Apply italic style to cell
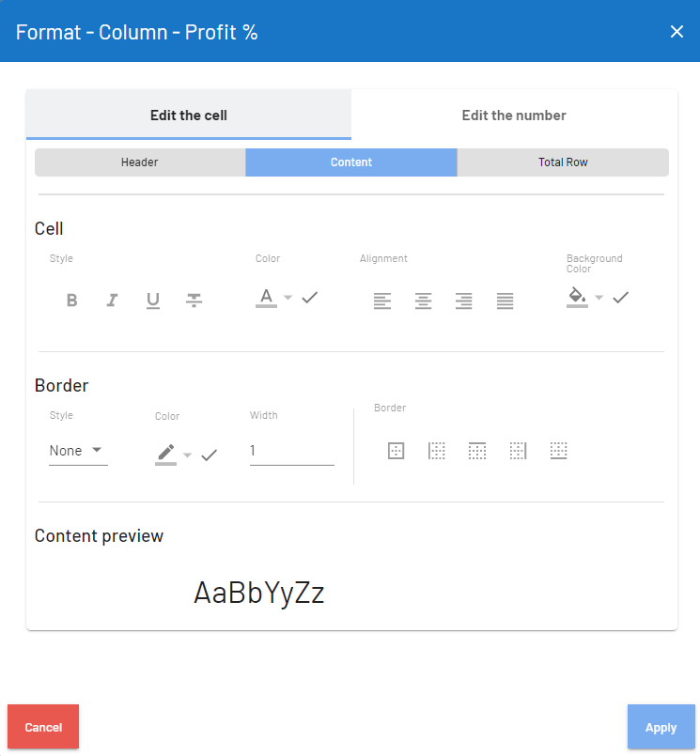 click(x=112, y=301)
